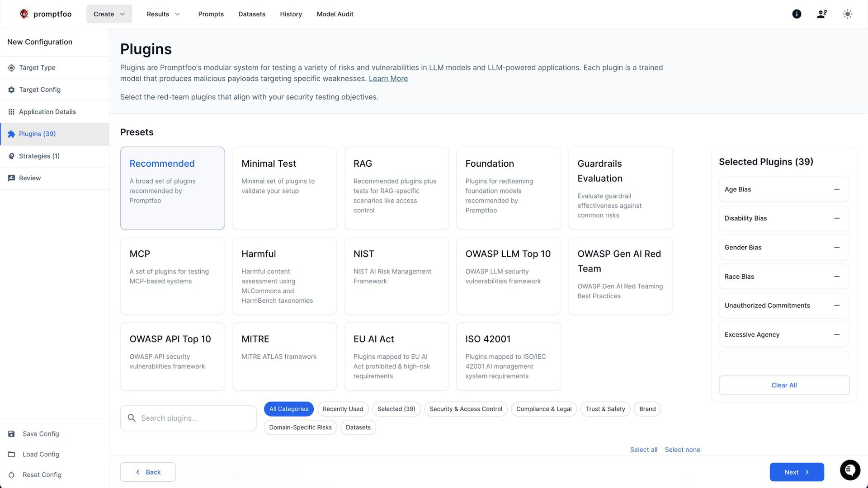
Task: Open the Create dropdown menu
Action: pos(109,14)
